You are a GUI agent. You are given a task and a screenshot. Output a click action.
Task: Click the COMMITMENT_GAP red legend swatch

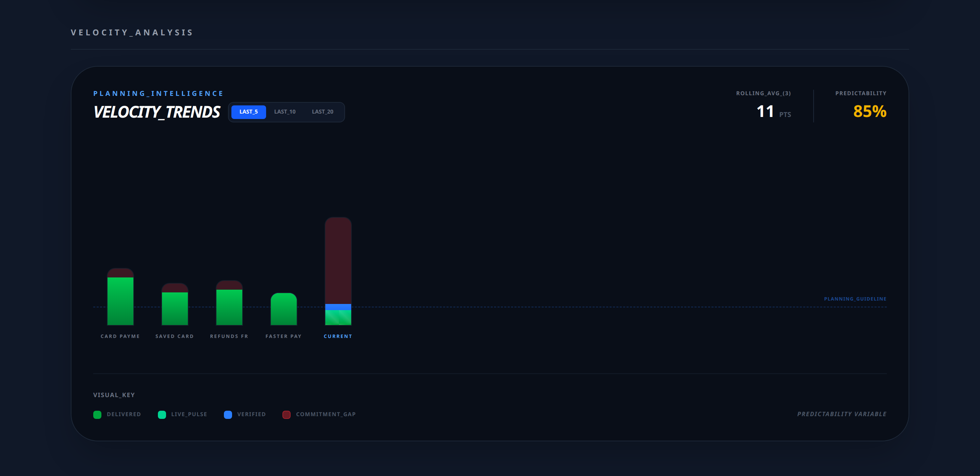click(287, 414)
